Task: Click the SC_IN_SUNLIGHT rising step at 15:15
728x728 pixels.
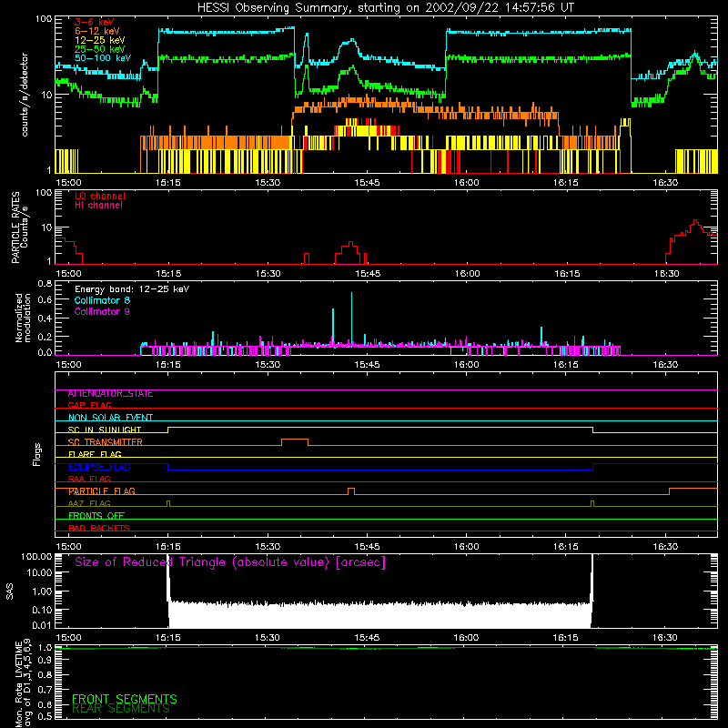Action: point(168,430)
